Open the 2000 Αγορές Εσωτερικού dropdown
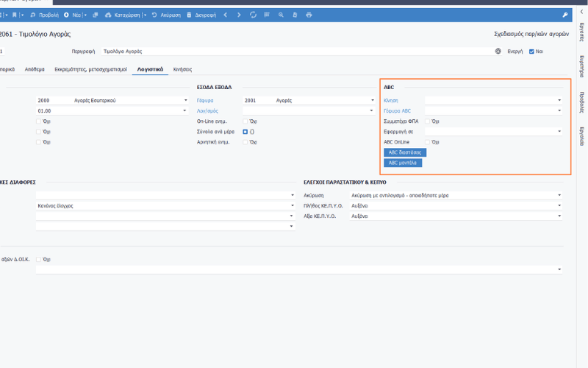The height and width of the screenshot is (368, 588). 186,100
